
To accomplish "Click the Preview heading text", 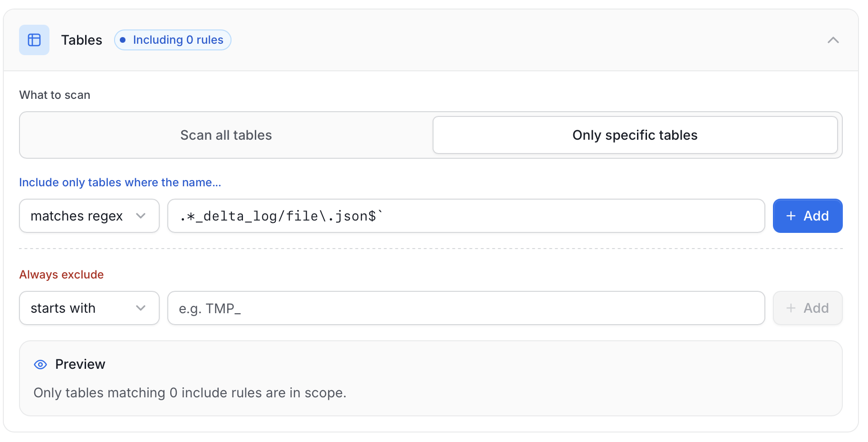I will pyautogui.click(x=80, y=364).
